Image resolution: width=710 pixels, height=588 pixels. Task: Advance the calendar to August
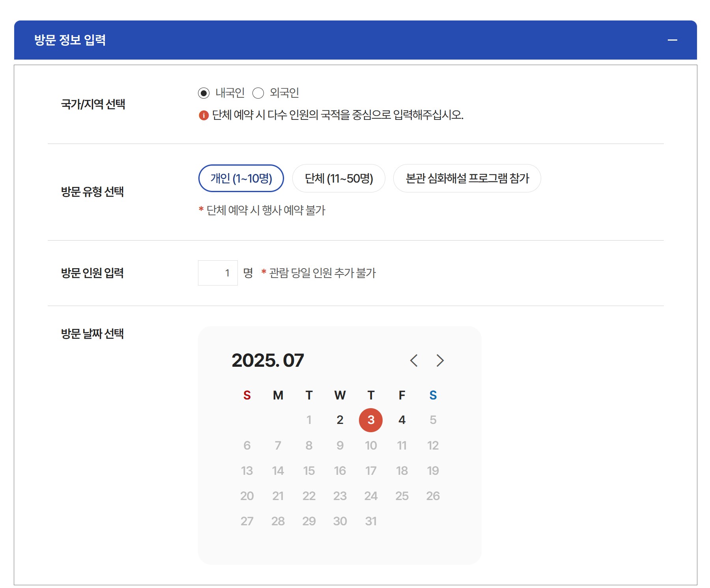(x=439, y=360)
